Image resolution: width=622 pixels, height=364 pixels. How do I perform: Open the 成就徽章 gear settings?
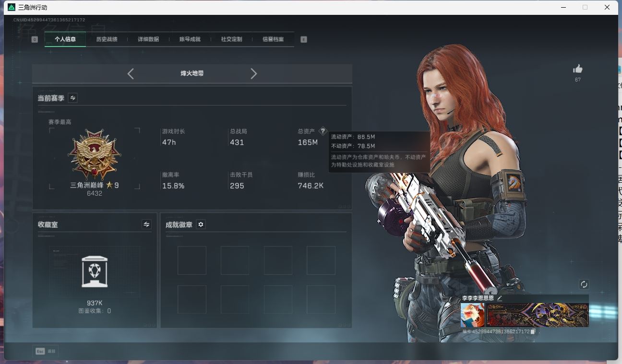201,224
